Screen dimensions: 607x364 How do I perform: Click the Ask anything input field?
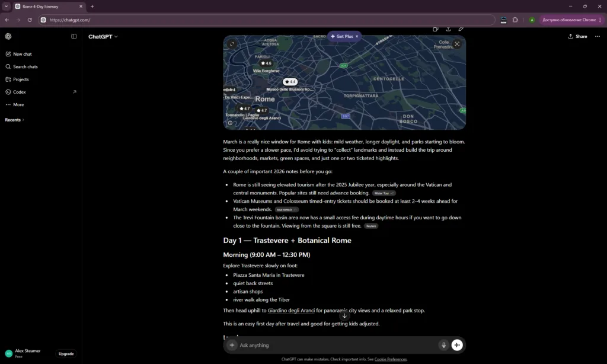[337, 345]
